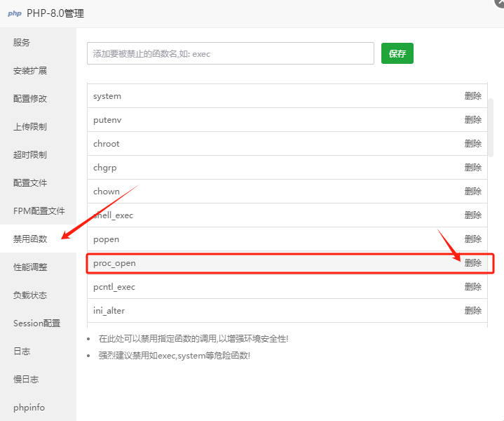Click the function list vertical scrollbar
This screenshot has height=421, width=504.
(491, 128)
